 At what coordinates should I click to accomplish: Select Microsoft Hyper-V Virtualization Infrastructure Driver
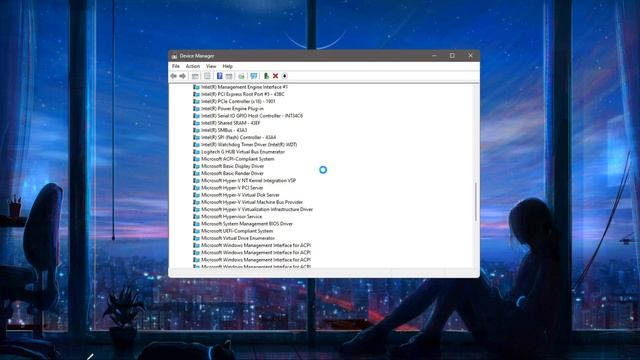click(257, 209)
